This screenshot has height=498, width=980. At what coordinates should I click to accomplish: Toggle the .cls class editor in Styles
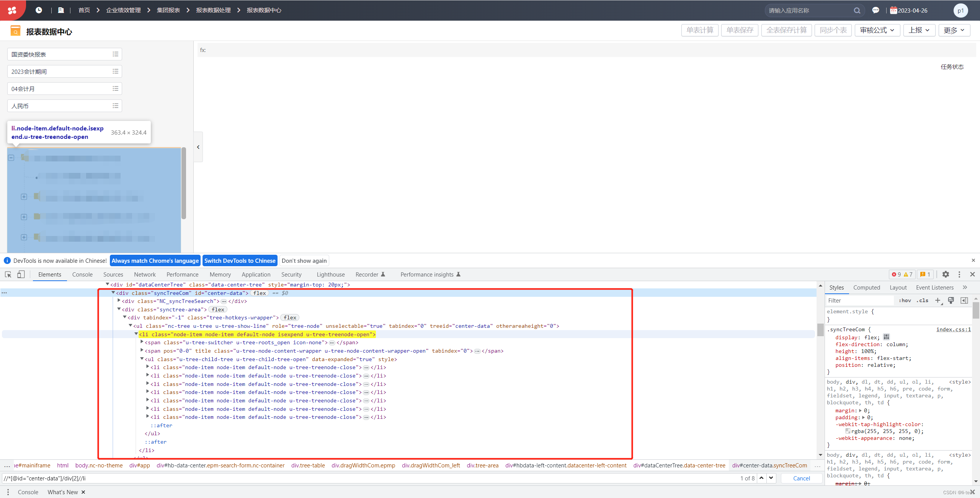click(x=923, y=301)
